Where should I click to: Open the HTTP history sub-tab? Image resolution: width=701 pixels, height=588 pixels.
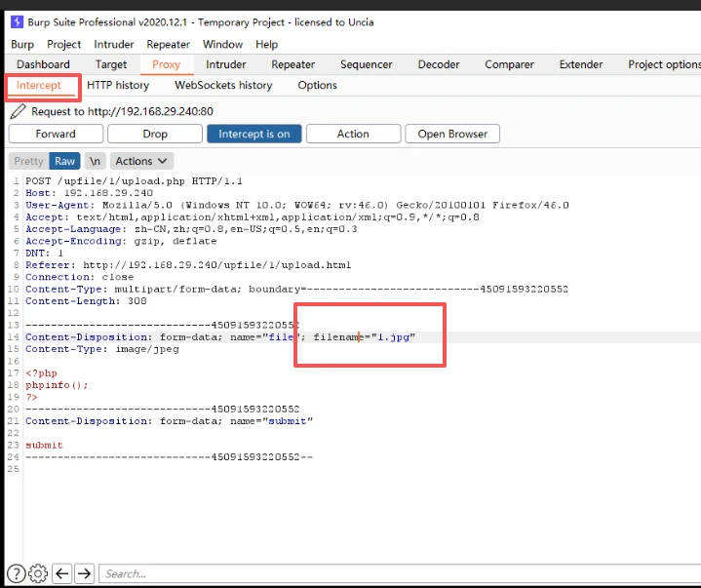118,85
